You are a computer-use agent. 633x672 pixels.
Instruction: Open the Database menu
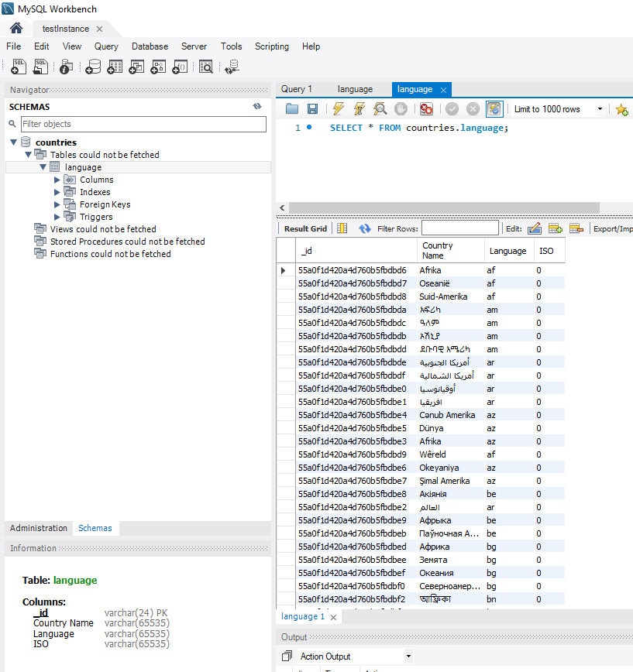coord(150,46)
